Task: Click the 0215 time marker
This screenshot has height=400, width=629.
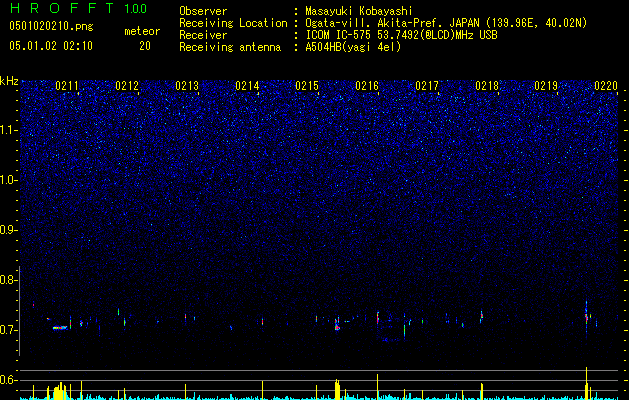Action: (x=306, y=86)
